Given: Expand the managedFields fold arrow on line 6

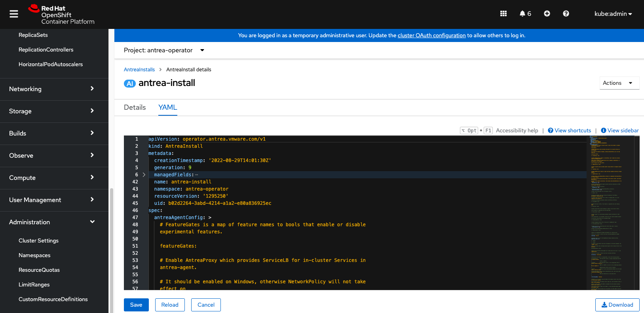Looking at the screenshot, I should 144,175.
